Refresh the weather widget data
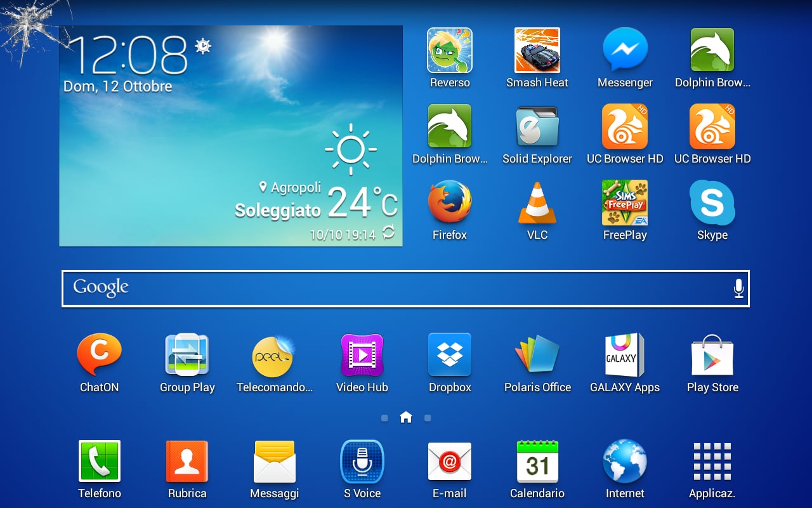Image resolution: width=812 pixels, height=508 pixels. 389,232
